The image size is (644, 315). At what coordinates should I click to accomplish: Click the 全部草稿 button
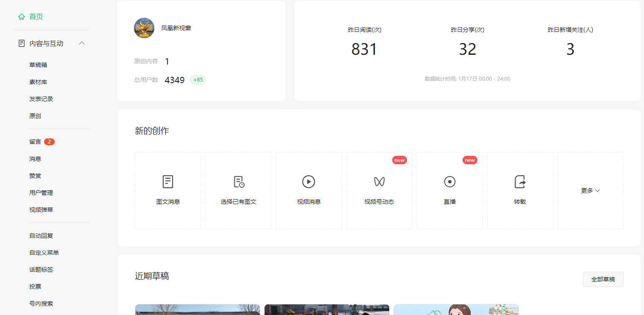point(603,279)
